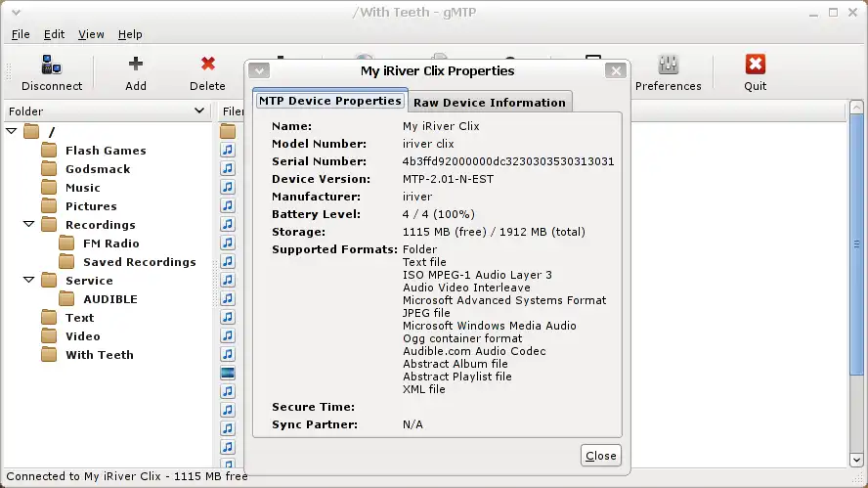This screenshot has width=868, height=488.
Task: Select the Service tree label
Action: click(x=89, y=281)
